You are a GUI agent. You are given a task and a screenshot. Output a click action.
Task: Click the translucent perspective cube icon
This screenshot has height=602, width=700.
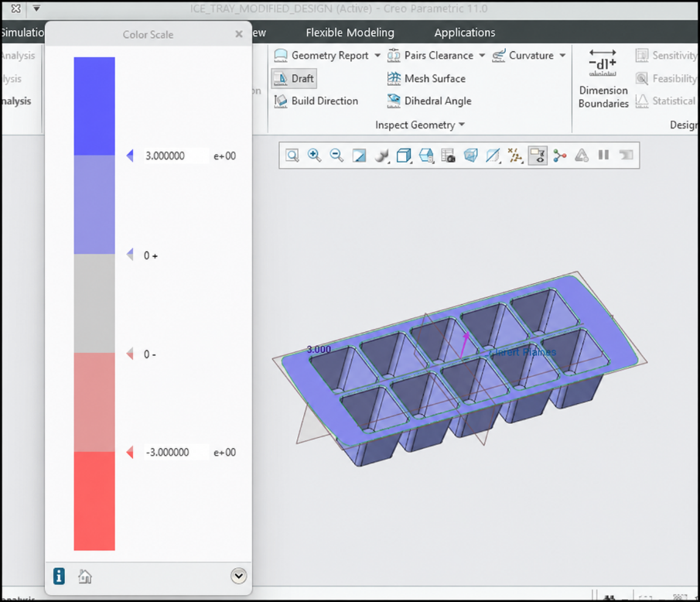(x=470, y=156)
